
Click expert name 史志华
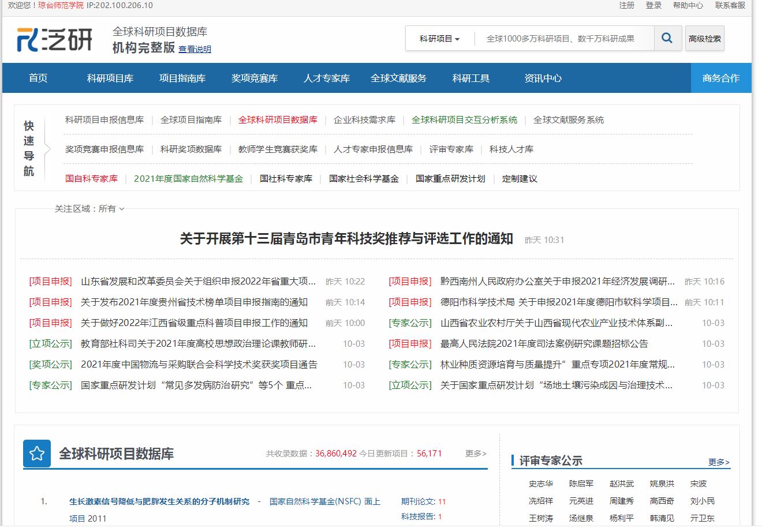point(540,484)
